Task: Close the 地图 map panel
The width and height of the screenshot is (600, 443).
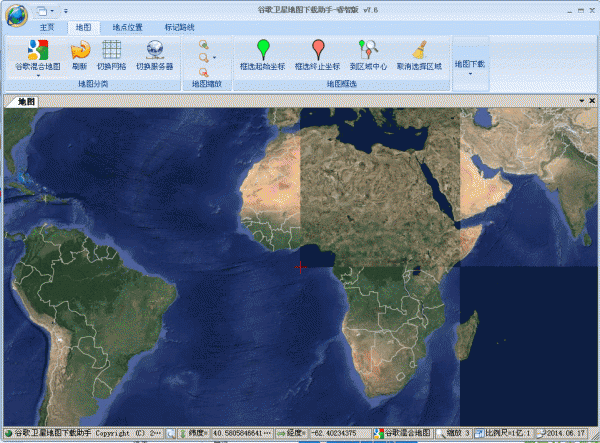Action: (x=592, y=101)
